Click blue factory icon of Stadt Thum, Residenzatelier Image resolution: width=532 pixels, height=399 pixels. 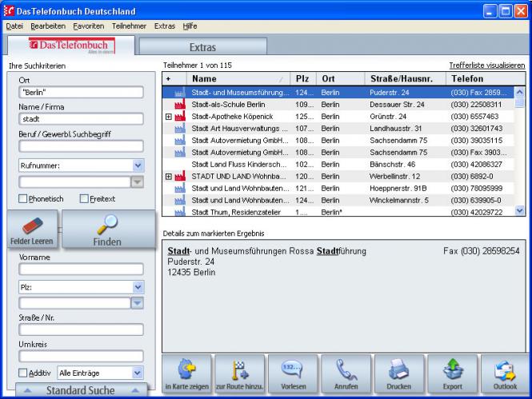pyautogui.click(x=180, y=212)
